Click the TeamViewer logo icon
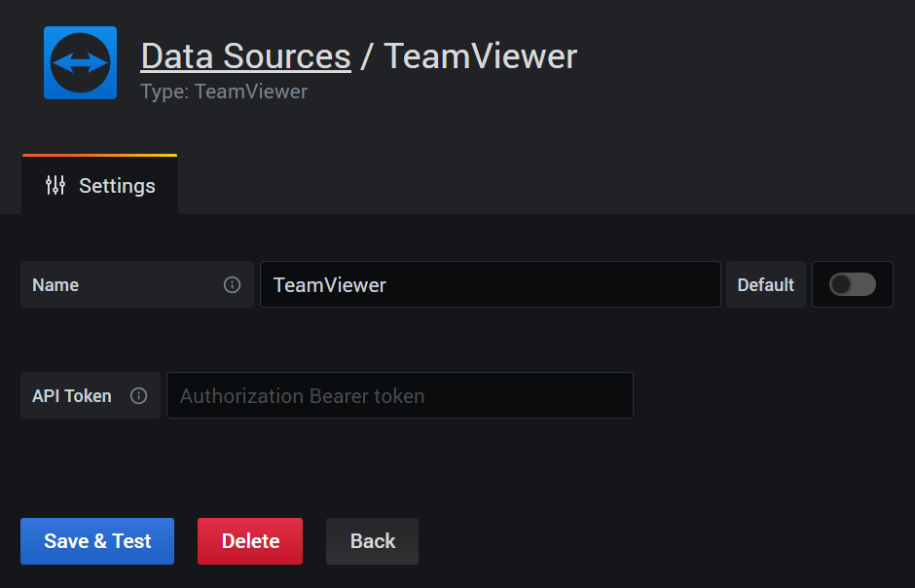 (80, 62)
